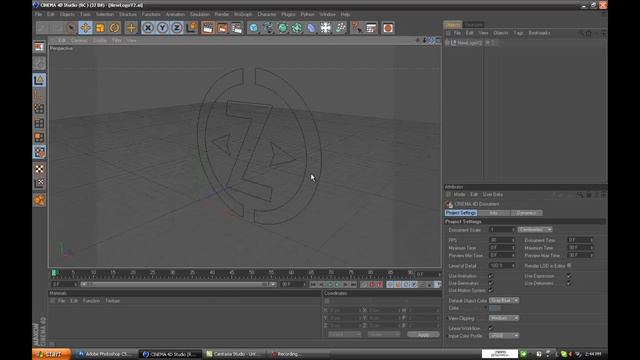Click Go to Start timeline button
The width and height of the screenshot is (640, 360).
pos(313,284)
